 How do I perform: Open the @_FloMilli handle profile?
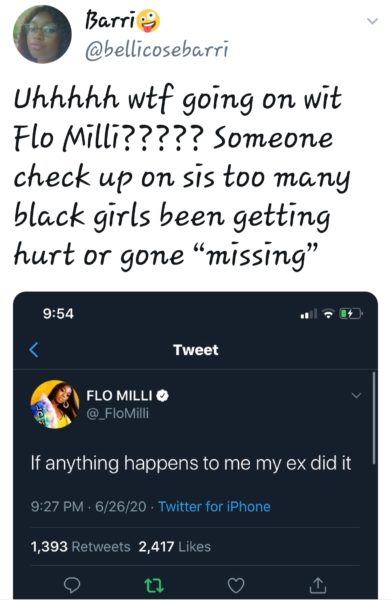pyautogui.click(x=117, y=413)
